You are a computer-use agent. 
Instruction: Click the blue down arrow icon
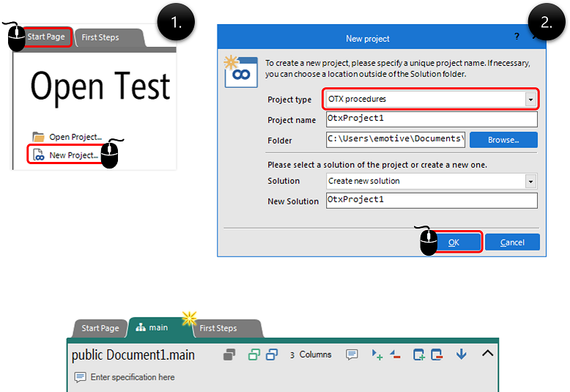click(x=461, y=355)
